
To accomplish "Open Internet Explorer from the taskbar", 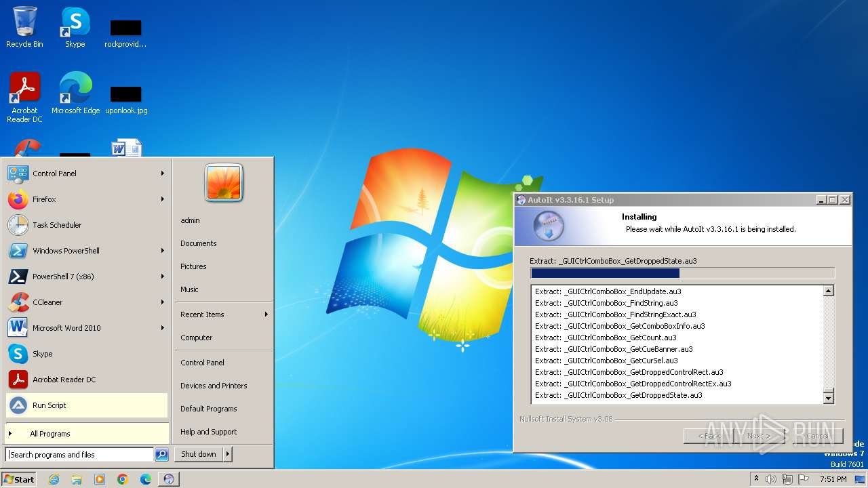I will (x=54, y=479).
